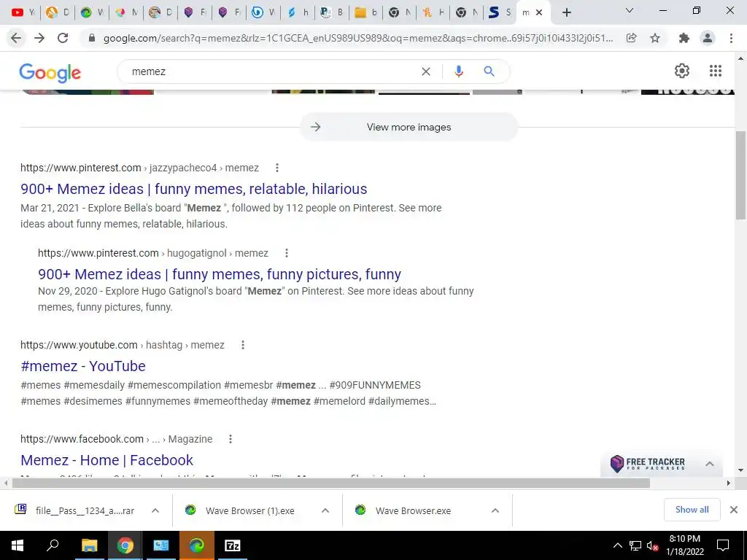Click the Chrome taskbar icon
747x560 pixels.
[125, 545]
